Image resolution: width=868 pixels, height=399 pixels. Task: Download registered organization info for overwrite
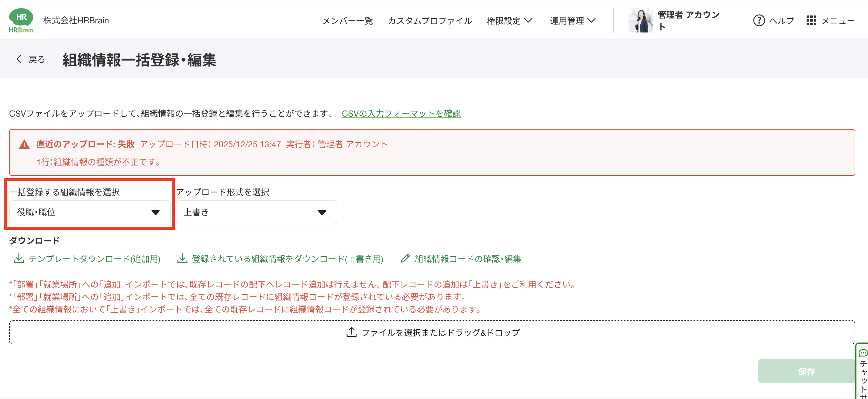287,259
